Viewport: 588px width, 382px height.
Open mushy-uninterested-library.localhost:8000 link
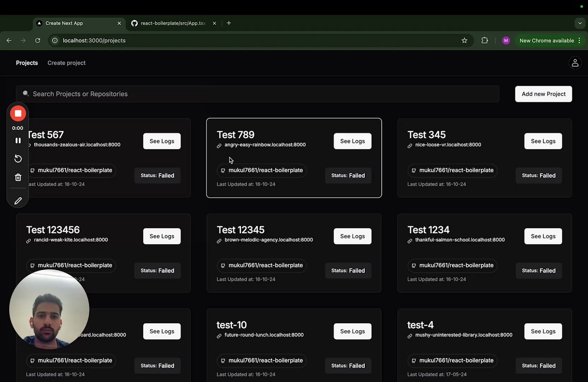pyautogui.click(x=464, y=335)
